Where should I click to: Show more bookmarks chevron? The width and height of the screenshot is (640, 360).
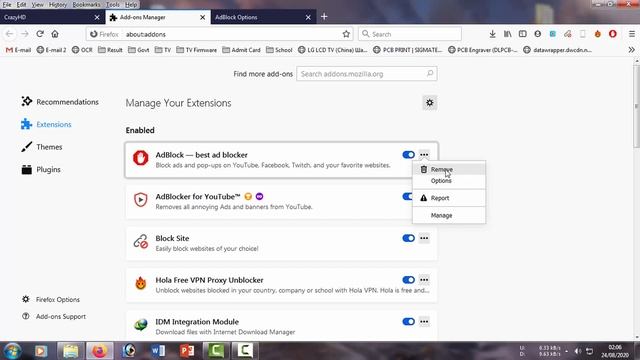[x=631, y=50]
